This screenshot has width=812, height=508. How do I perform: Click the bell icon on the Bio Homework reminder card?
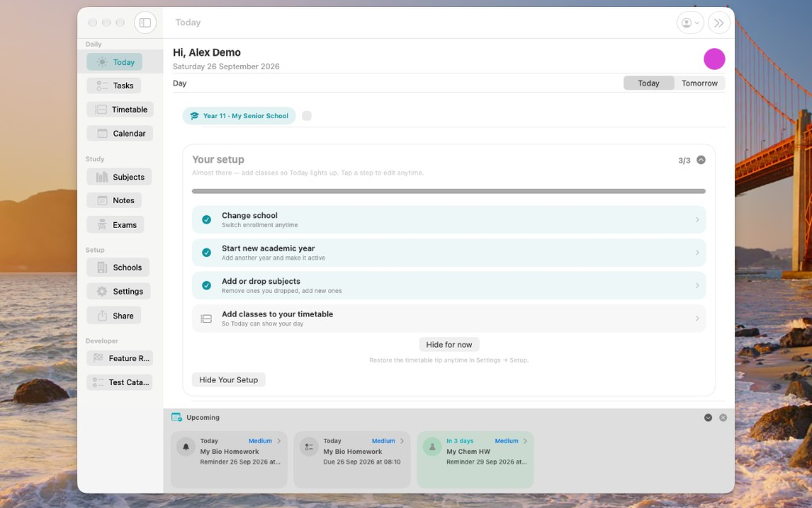point(186,446)
